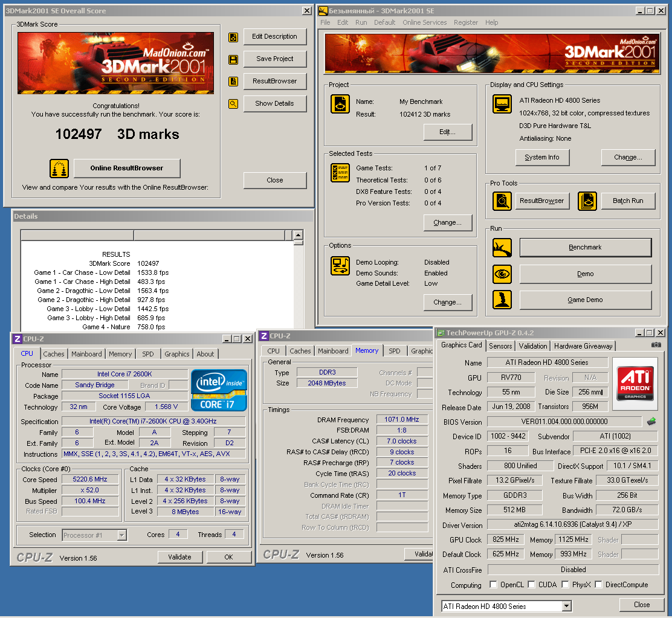Click the Specification i7-2600K field

(153, 422)
